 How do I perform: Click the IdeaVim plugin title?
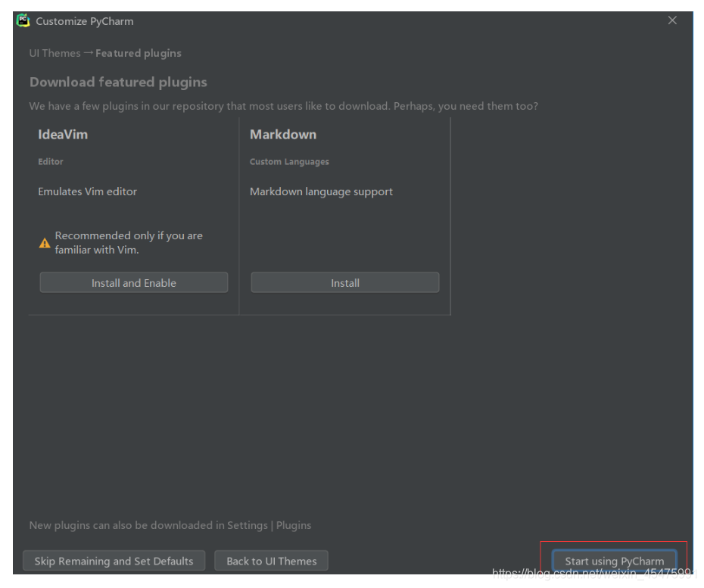63,134
